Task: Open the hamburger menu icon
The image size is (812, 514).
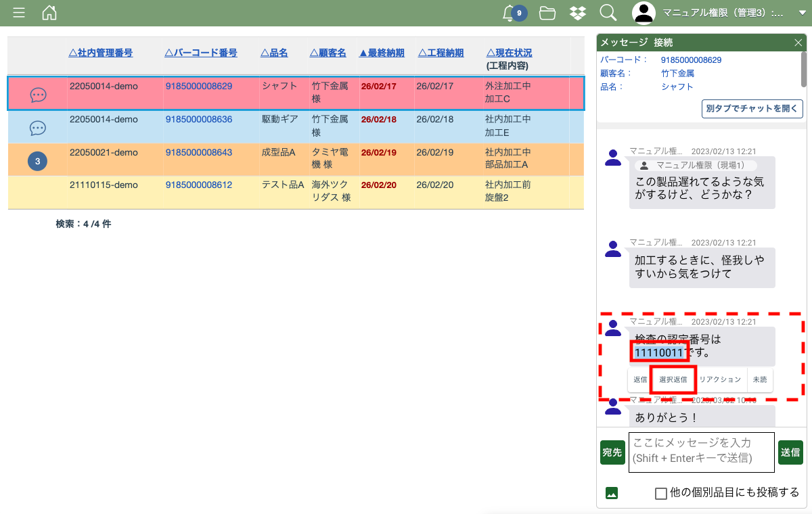Action: [x=19, y=13]
